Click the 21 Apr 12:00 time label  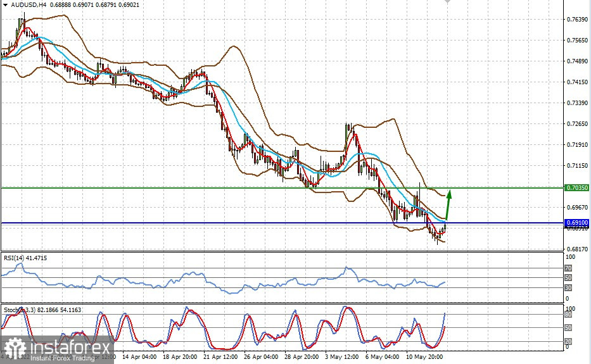(x=220, y=356)
